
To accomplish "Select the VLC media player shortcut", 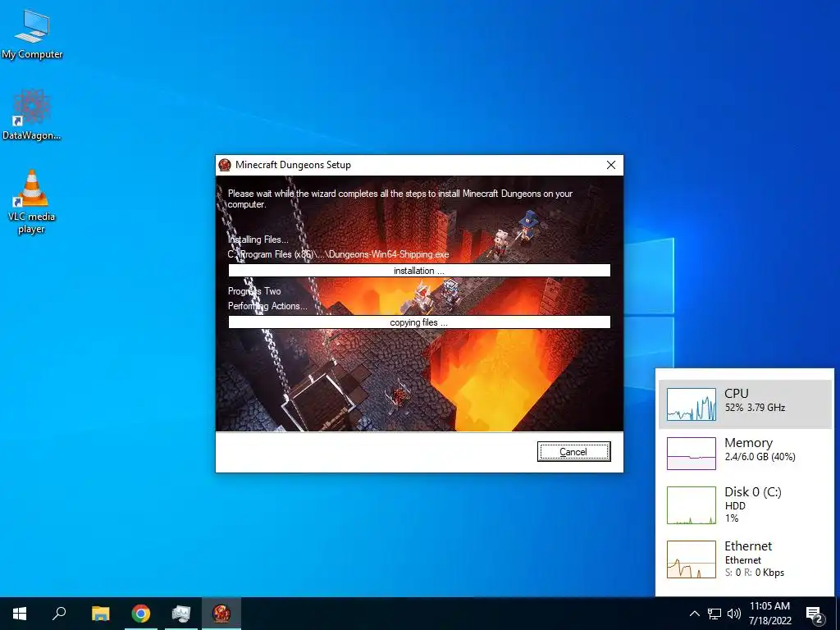I will [x=32, y=202].
